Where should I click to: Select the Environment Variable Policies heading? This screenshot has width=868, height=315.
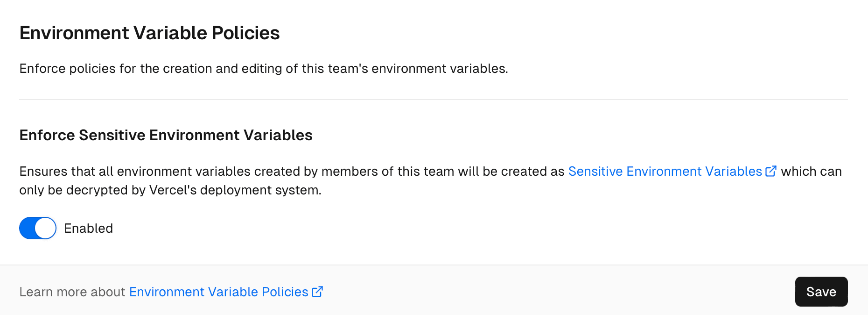149,33
